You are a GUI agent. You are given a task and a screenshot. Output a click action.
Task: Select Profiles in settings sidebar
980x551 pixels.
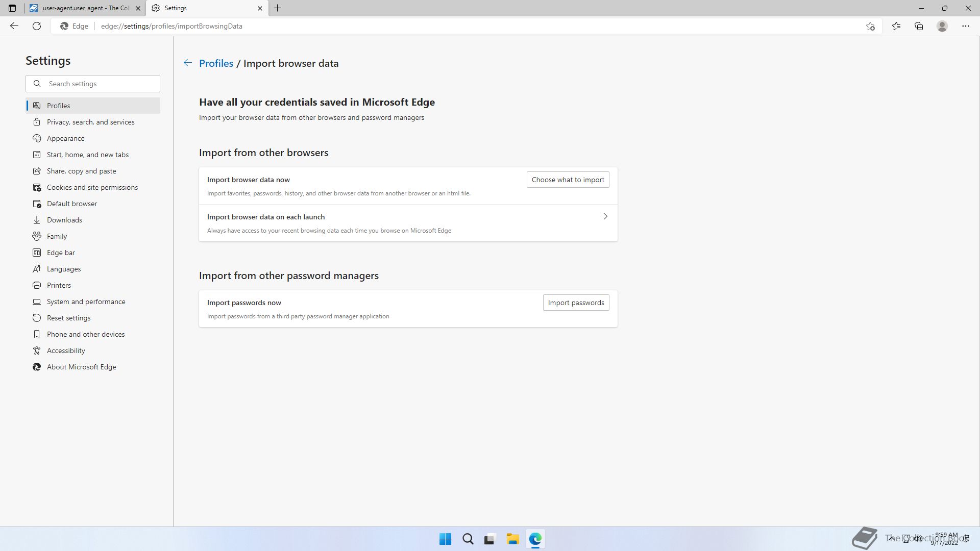93,106
